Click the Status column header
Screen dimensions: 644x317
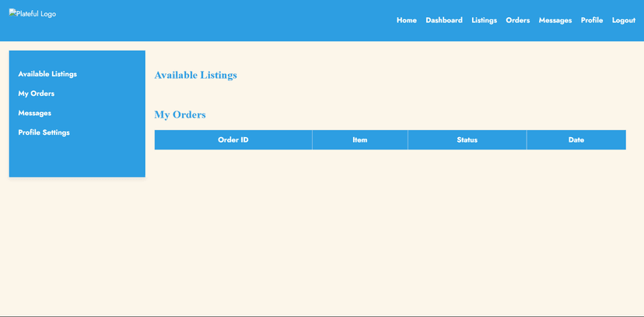click(467, 140)
